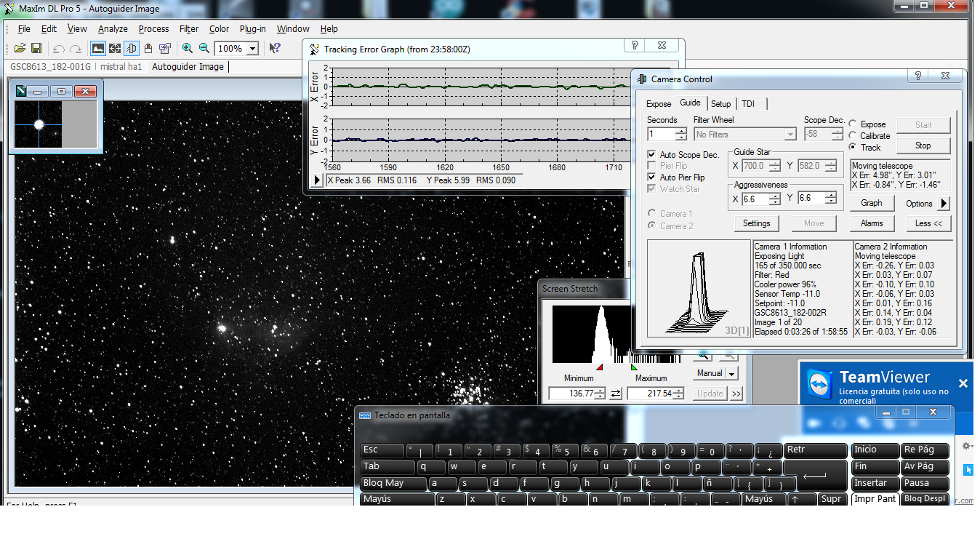Screen dimensions: 980x547
Task: Open the Information window crosshair icon
Action: click(115, 49)
